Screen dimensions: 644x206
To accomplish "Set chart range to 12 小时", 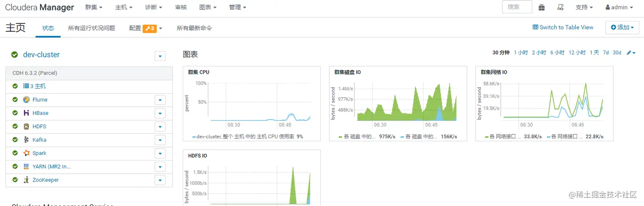I will coord(577,53).
